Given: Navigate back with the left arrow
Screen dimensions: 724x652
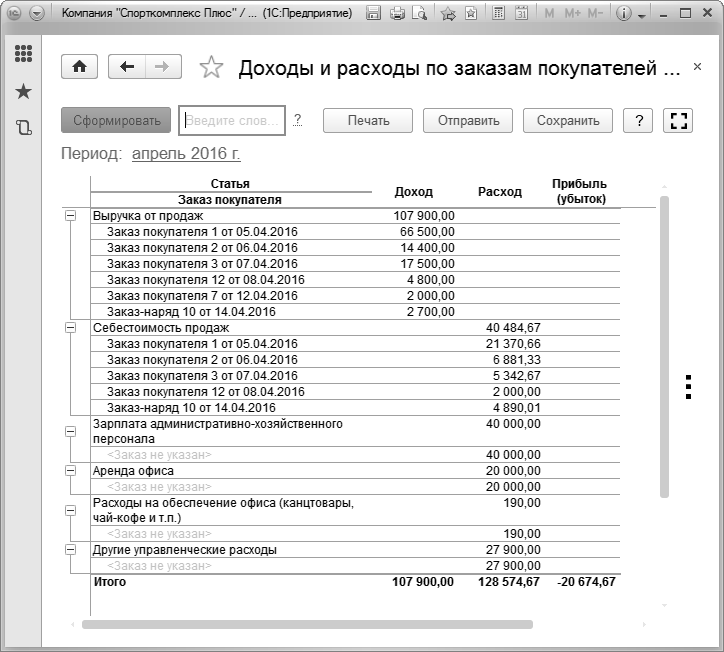Looking at the screenshot, I should coord(127,66).
